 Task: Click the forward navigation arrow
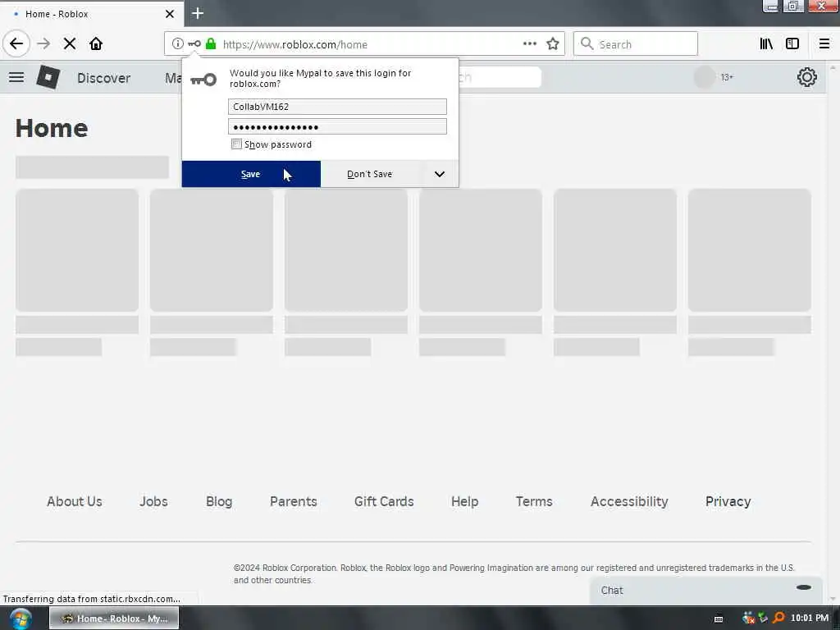point(43,44)
